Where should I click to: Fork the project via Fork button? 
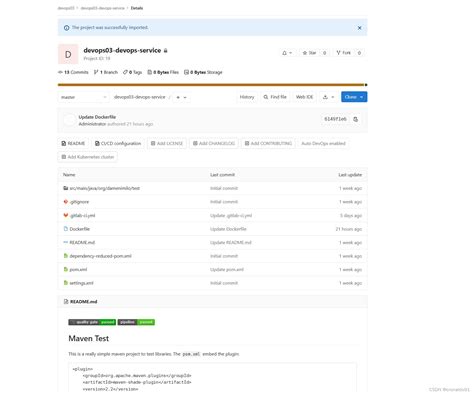(343, 53)
